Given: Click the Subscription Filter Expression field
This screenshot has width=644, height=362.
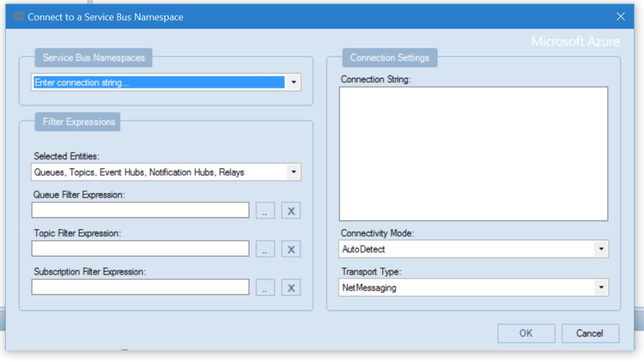Looking at the screenshot, I should tap(141, 287).
